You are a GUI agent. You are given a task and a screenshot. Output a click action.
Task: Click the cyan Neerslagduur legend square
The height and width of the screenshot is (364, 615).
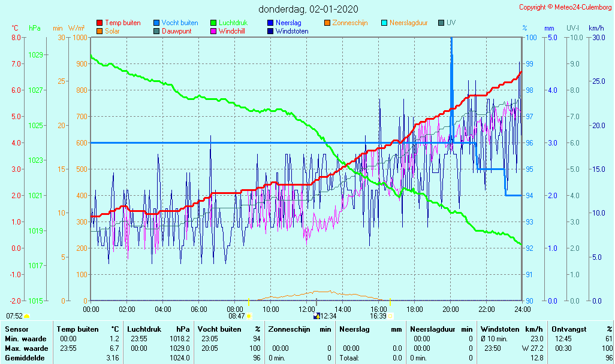coord(384,23)
